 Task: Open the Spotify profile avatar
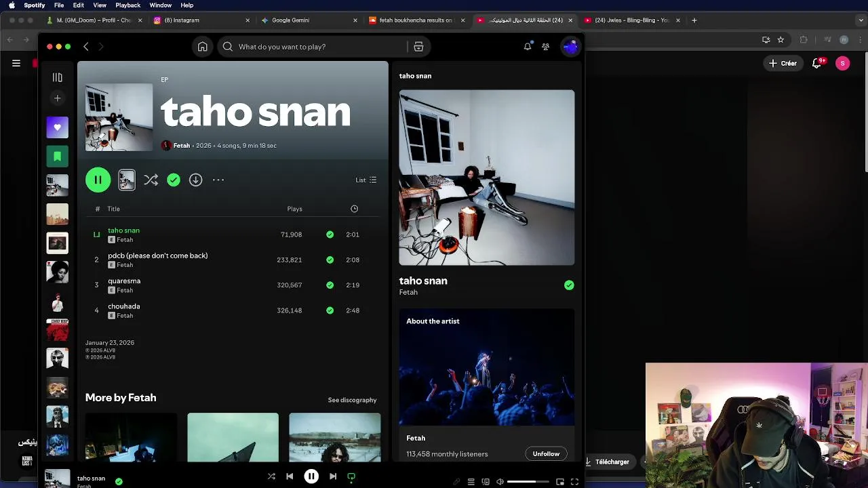tap(570, 47)
